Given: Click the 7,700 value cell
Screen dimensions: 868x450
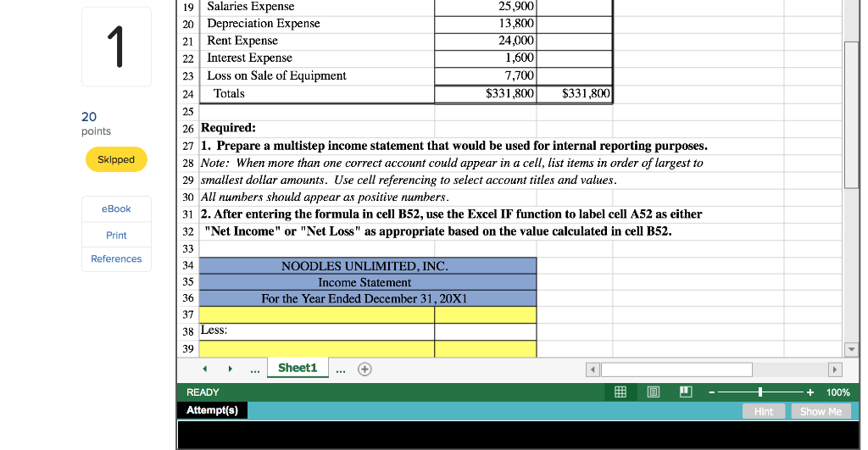Looking at the screenshot, I should [x=486, y=76].
